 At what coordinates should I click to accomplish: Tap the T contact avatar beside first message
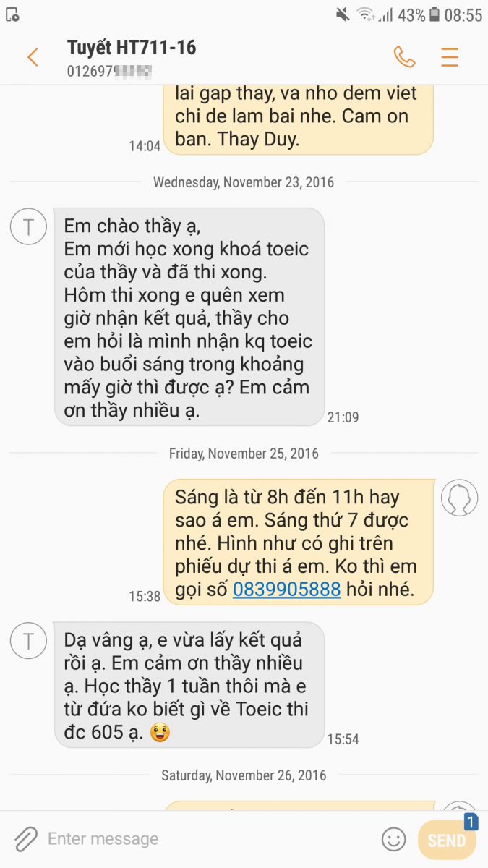pos(29,226)
